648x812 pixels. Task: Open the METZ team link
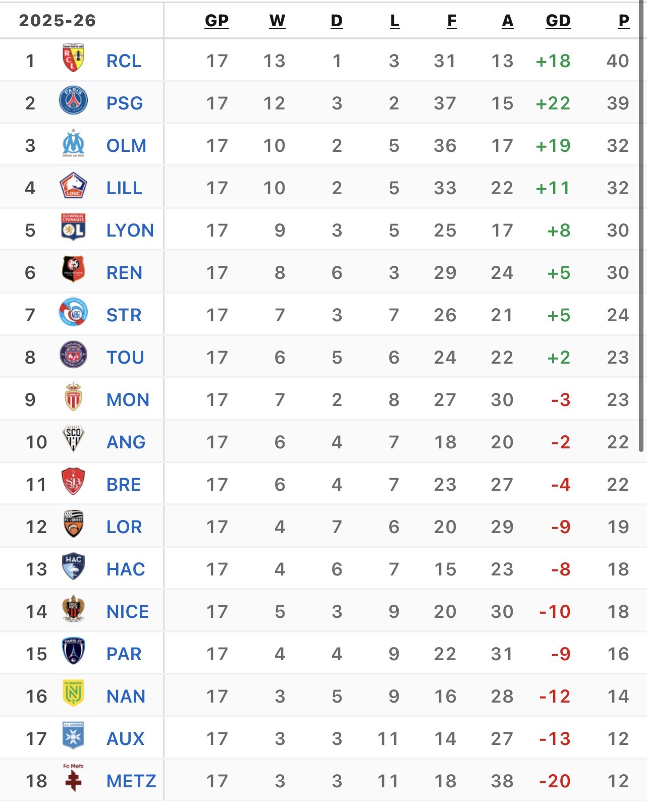tap(131, 781)
